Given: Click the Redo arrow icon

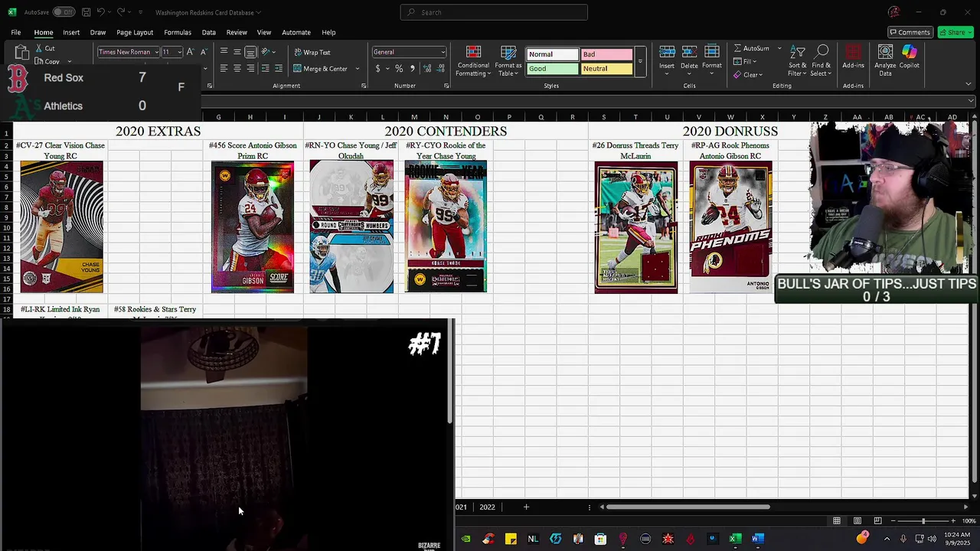Looking at the screenshot, I should coord(121,12).
